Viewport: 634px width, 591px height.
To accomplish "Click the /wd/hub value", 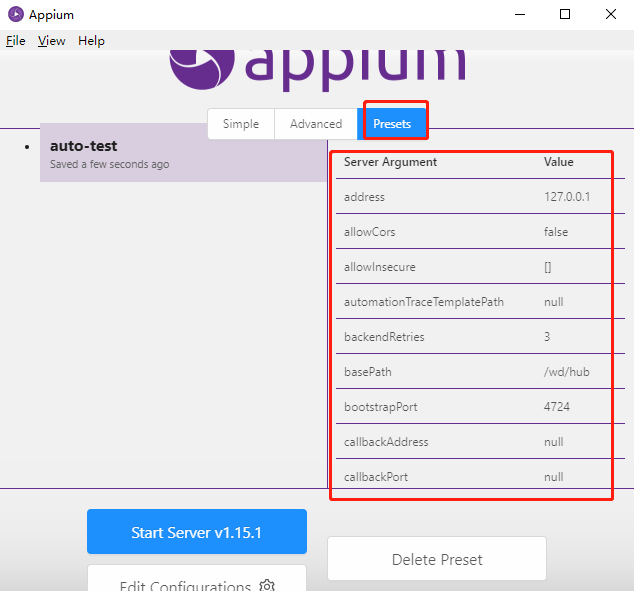I will tap(566, 372).
